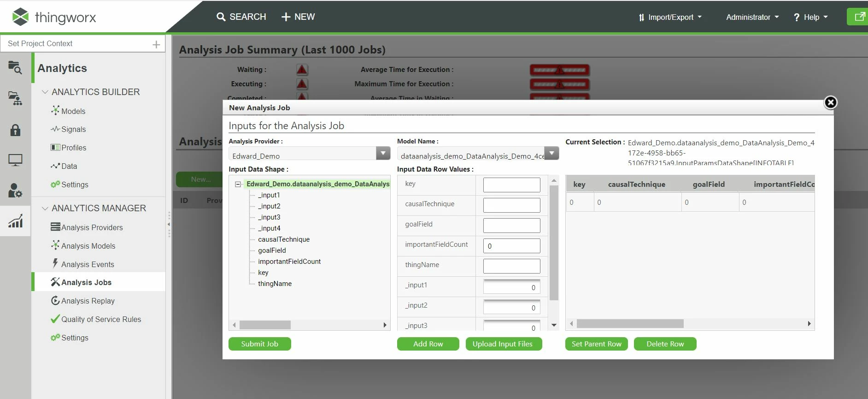
Task: Click the goalField column header
Action: (709, 185)
